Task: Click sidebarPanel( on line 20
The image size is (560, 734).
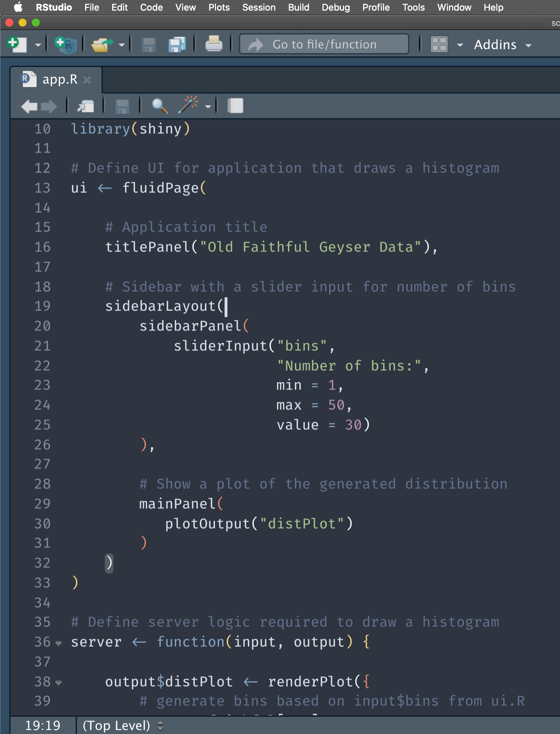Action: tap(194, 326)
